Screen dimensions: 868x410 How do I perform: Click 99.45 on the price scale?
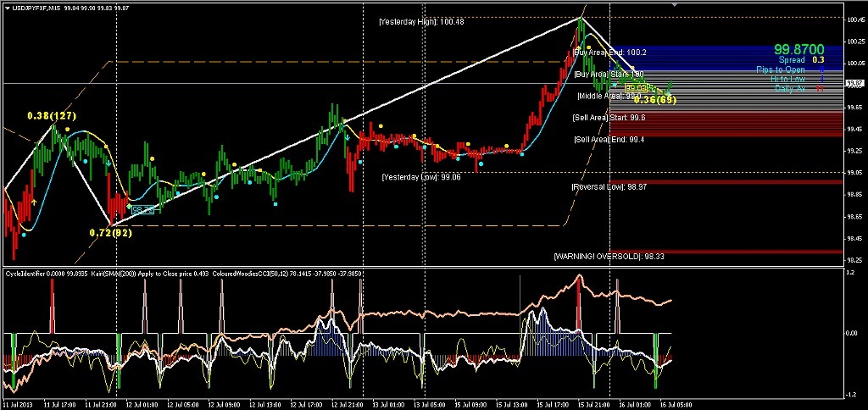coord(854,129)
